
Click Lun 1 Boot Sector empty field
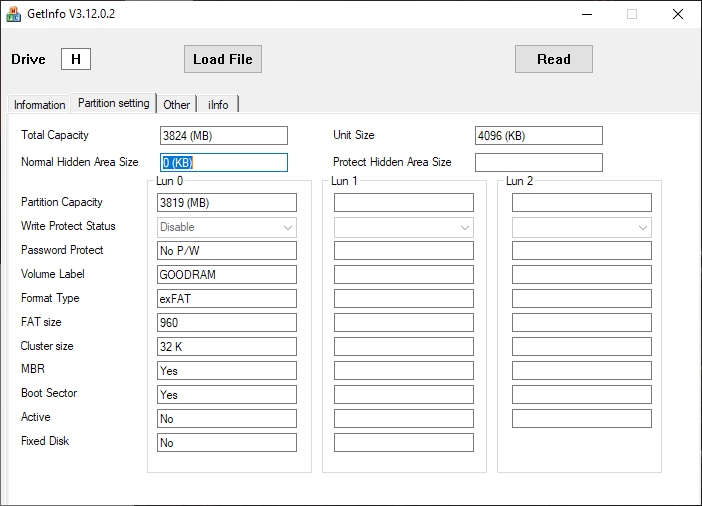(403, 395)
